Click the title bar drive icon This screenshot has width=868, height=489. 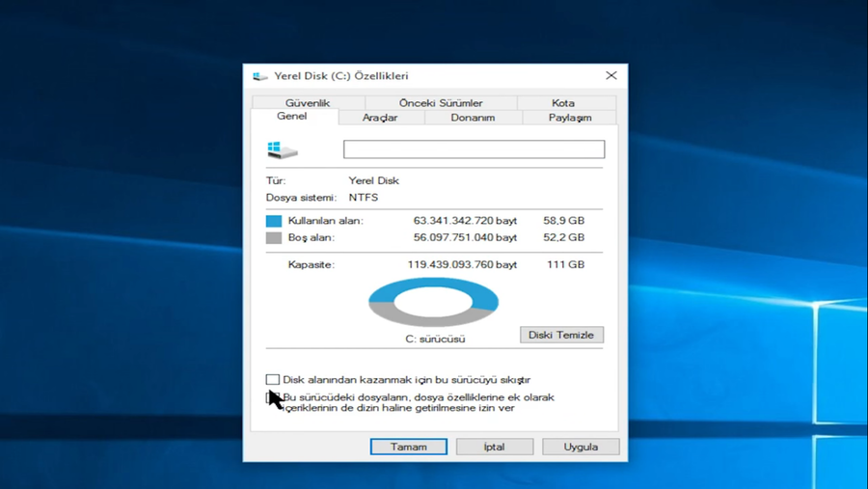click(x=260, y=76)
